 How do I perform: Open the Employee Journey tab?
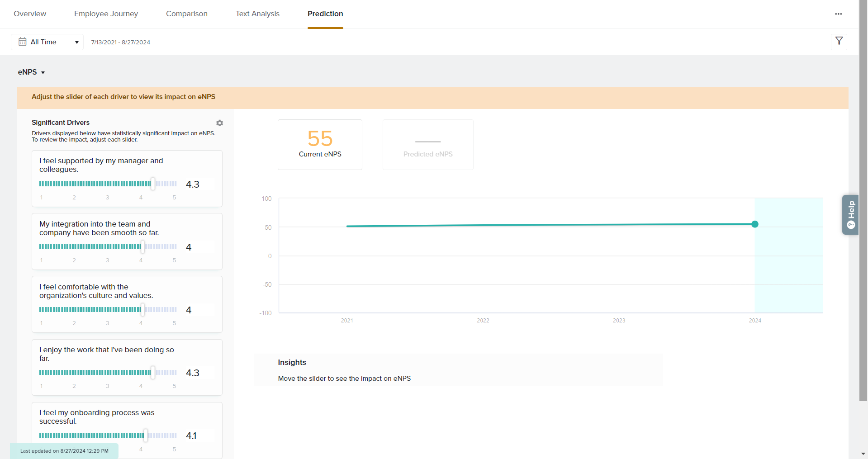106,14
